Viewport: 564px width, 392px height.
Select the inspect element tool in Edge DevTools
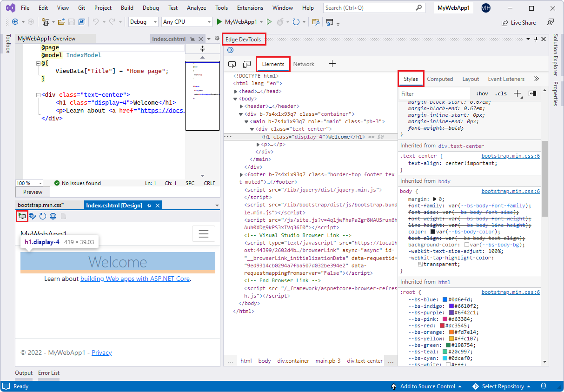point(232,64)
